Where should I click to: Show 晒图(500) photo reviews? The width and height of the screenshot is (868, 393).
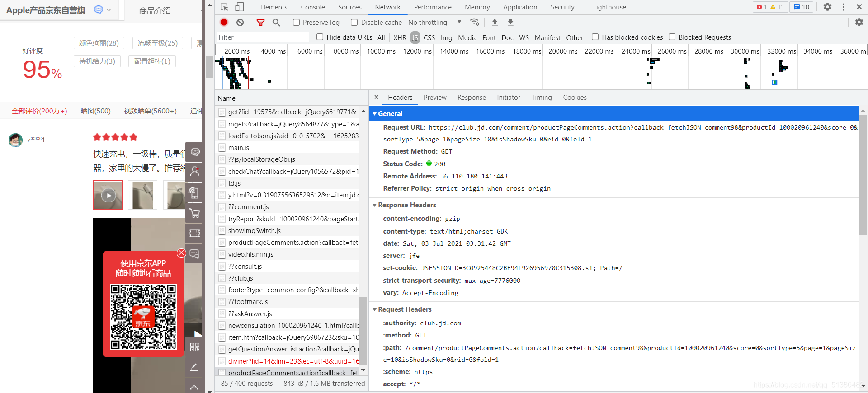95,111
